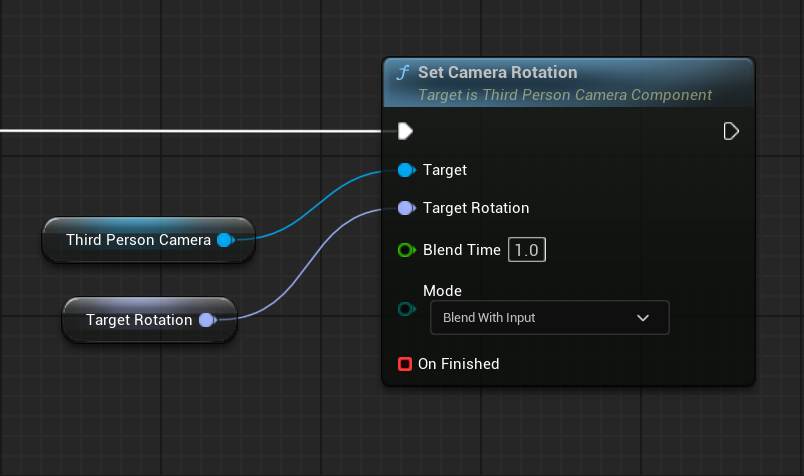This screenshot has width=804, height=476.
Task: Click the Blend Time value field
Action: (527, 250)
